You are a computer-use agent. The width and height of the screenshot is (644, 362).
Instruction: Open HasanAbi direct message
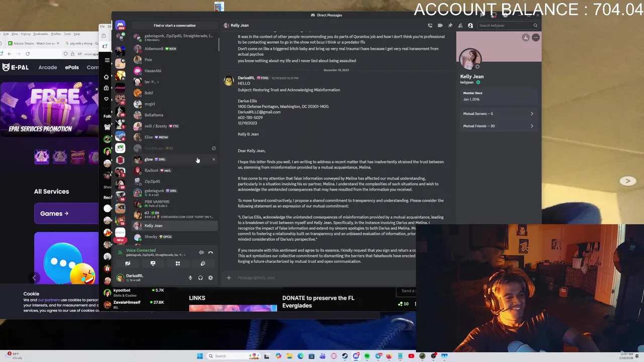(x=175, y=71)
